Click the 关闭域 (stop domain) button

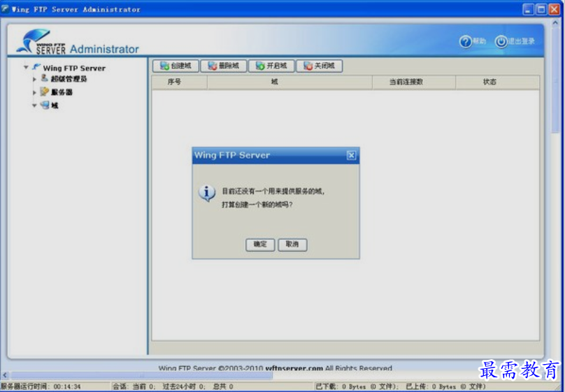click(x=320, y=66)
